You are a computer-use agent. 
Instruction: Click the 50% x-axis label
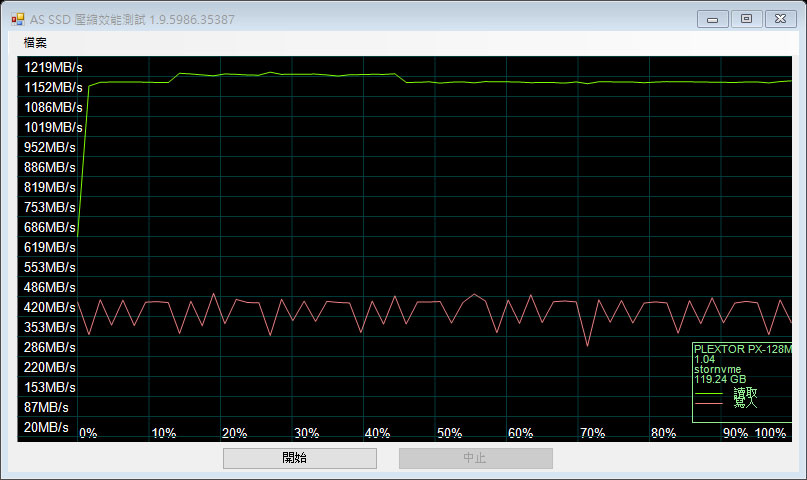coord(449,433)
